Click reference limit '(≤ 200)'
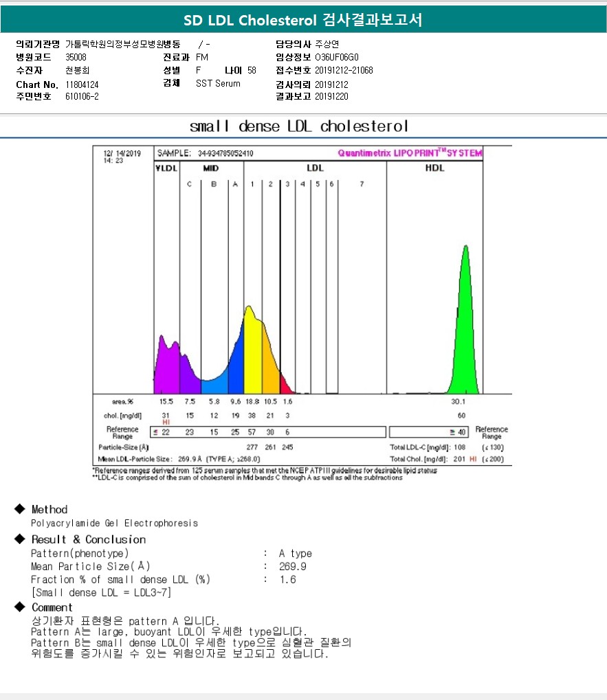This screenshot has width=607, height=700. tap(493, 459)
